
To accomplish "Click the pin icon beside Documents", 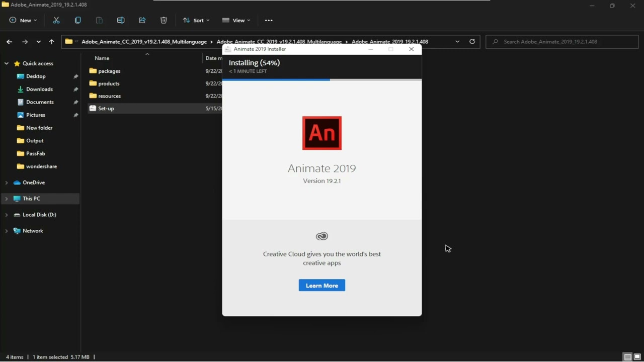I will (75, 102).
